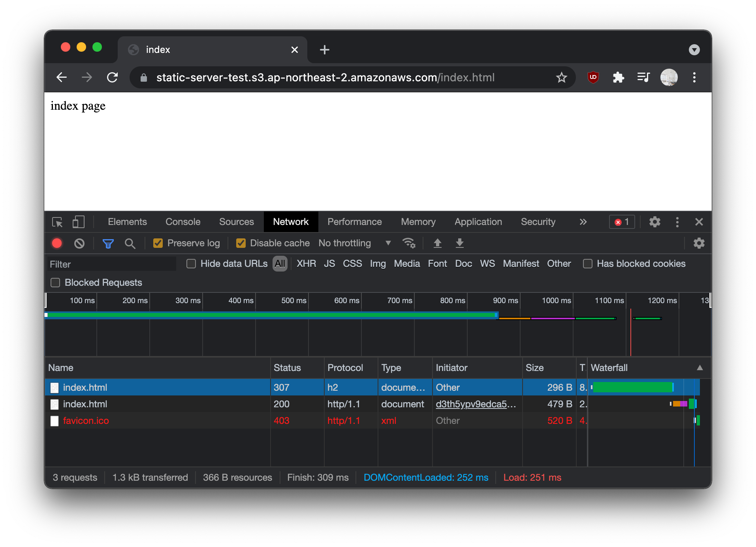
Task: Open a new tab with the plus button
Action: tap(324, 50)
